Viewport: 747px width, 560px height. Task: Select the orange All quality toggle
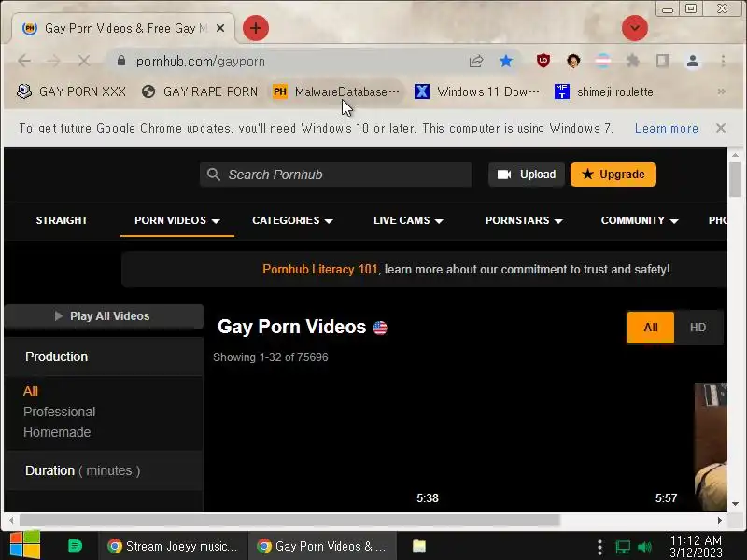pos(651,328)
